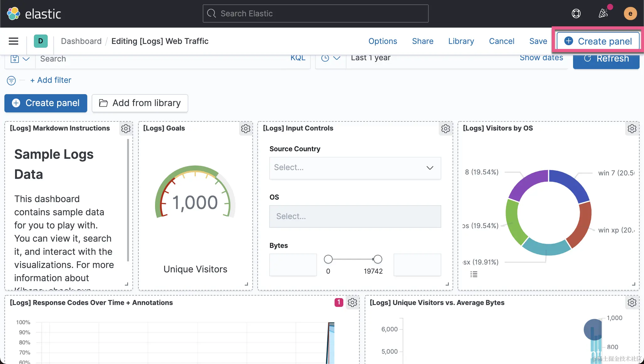The width and height of the screenshot is (644, 364).
Task: Open gear options for Visitors by OS panel
Action: (x=632, y=128)
